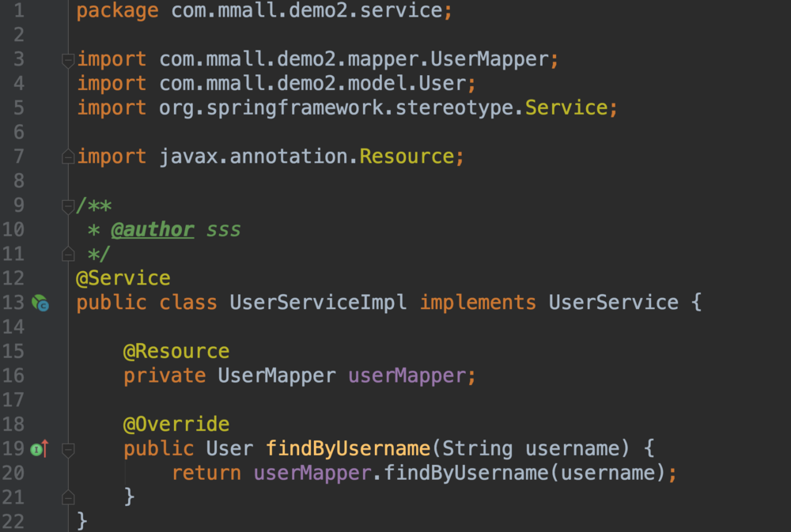This screenshot has width=791, height=532.
Task: Collapse the import block at line 3
Action: coord(68,59)
